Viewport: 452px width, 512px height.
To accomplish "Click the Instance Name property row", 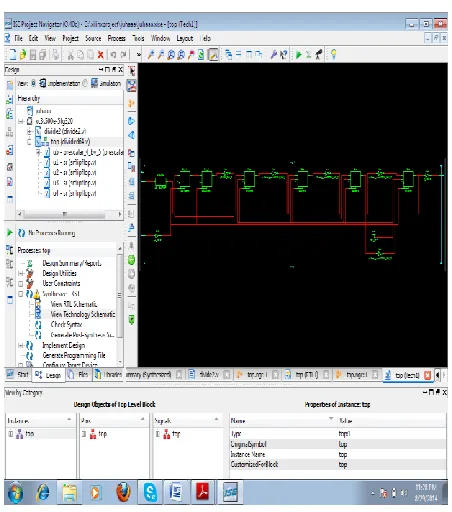I will tap(338, 454).
